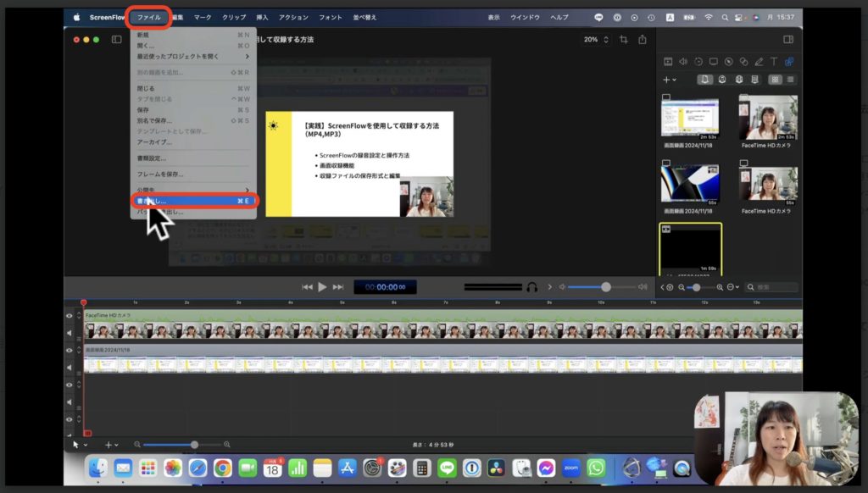Adjust the timeline zoom slider

[194, 445]
